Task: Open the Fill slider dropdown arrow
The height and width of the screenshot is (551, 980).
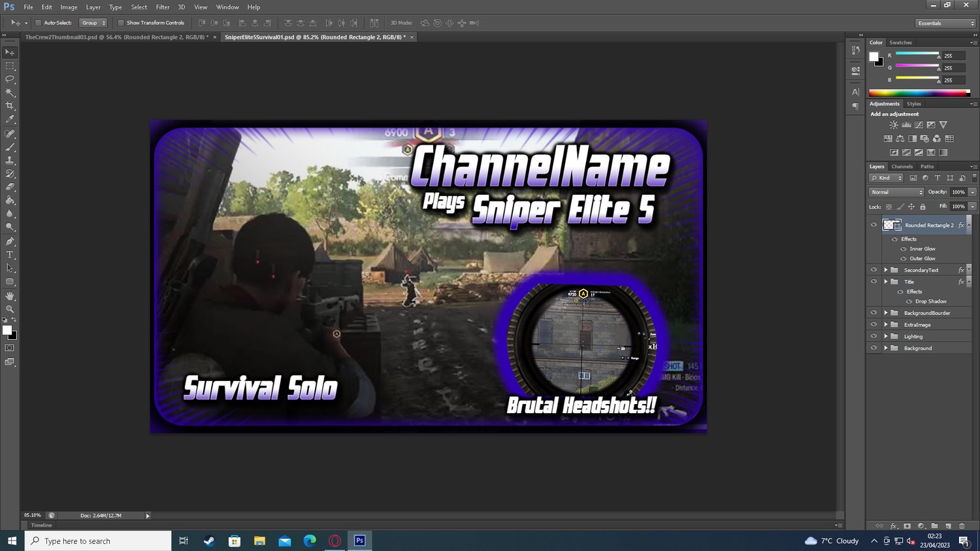Action: click(x=972, y=207)
